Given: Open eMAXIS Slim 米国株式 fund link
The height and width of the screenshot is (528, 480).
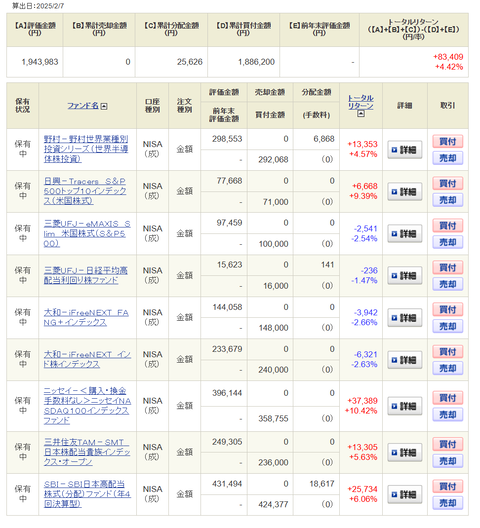Looking at the screenshot, I should [x=87, y=233].
